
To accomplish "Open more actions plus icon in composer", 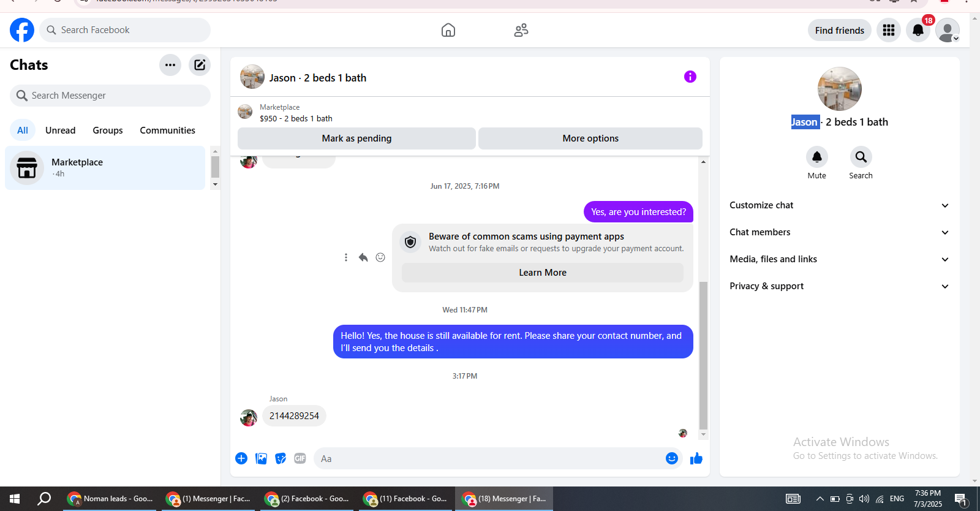I will tap(241, 458).
